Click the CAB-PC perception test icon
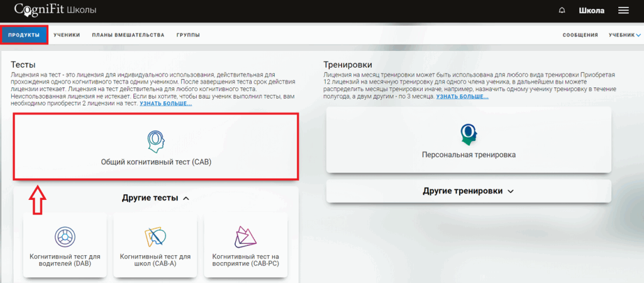Screen dimensions: 644x283 [245, 236]
